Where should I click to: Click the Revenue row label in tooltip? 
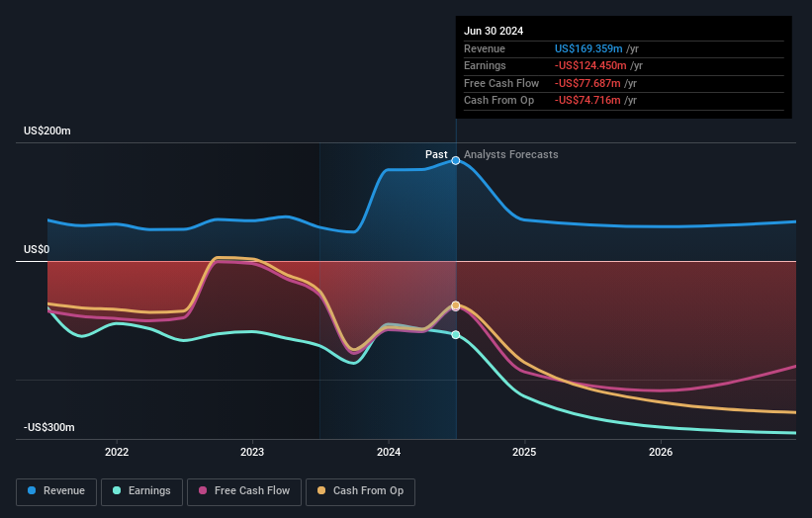485,48
